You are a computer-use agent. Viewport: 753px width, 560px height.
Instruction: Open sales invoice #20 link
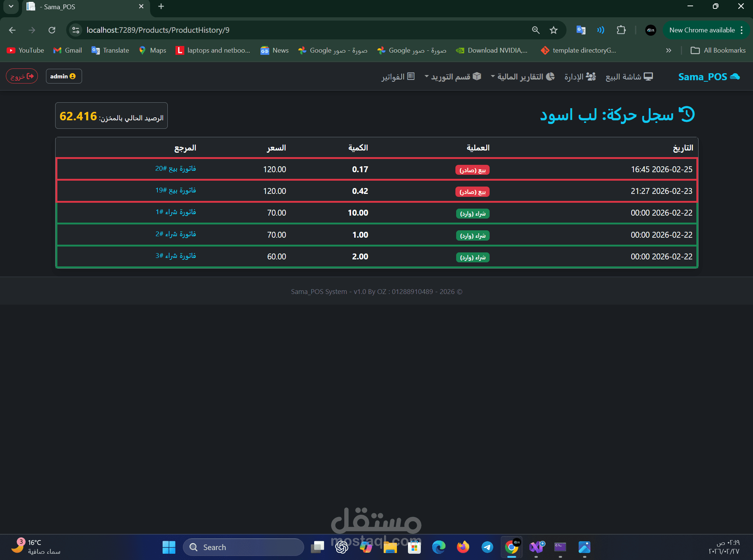175,169
